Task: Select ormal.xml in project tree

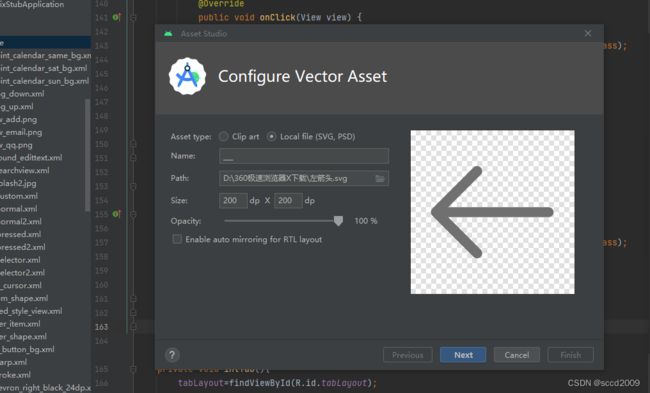Action: pos(18,209)
